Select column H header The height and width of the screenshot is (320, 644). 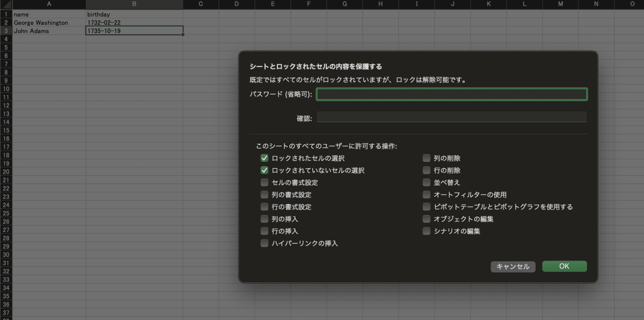(x=380, y=4)
